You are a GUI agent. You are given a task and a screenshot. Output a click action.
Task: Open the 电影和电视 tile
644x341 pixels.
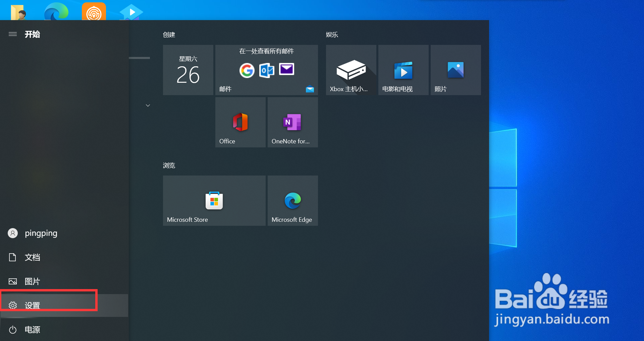coord(404,70)
